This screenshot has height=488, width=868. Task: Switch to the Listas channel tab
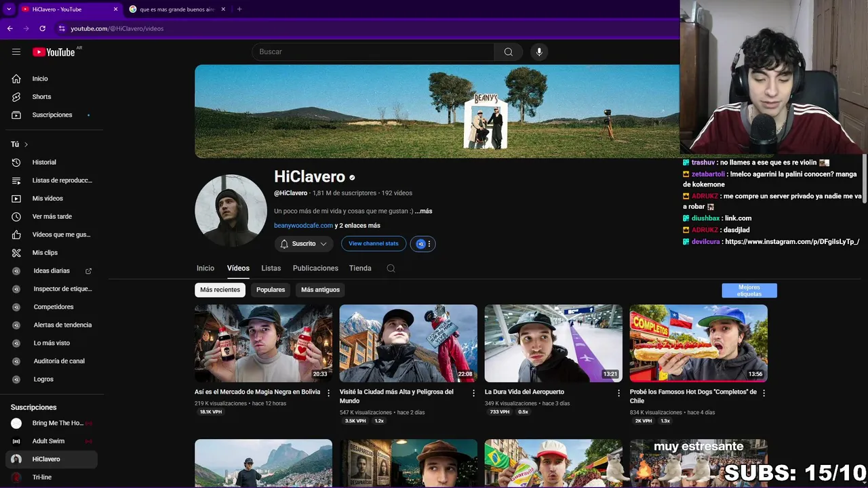click(271, 268)
